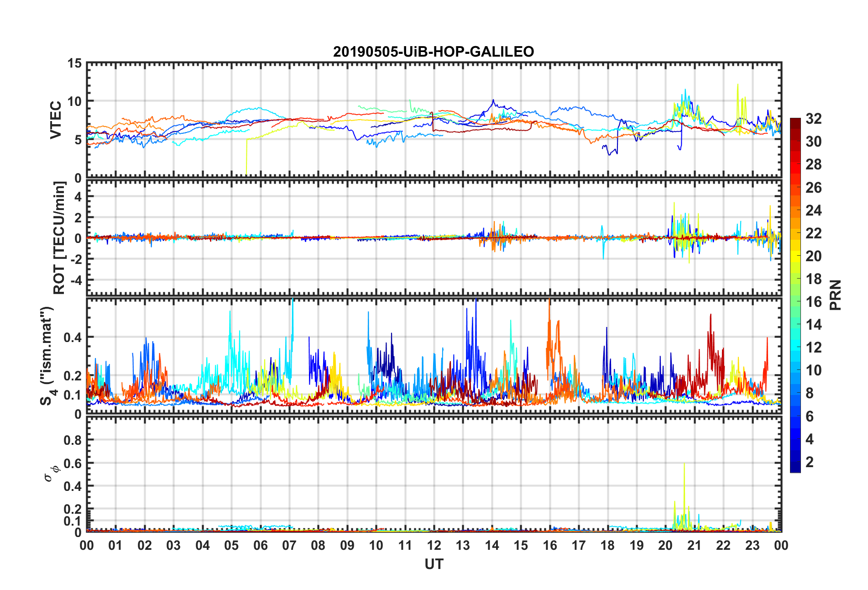Viewport: 868px width, 590px height.
Task: Click the 0.6 tick on sigma-phi axis
Action: click(x=73, y=464)
